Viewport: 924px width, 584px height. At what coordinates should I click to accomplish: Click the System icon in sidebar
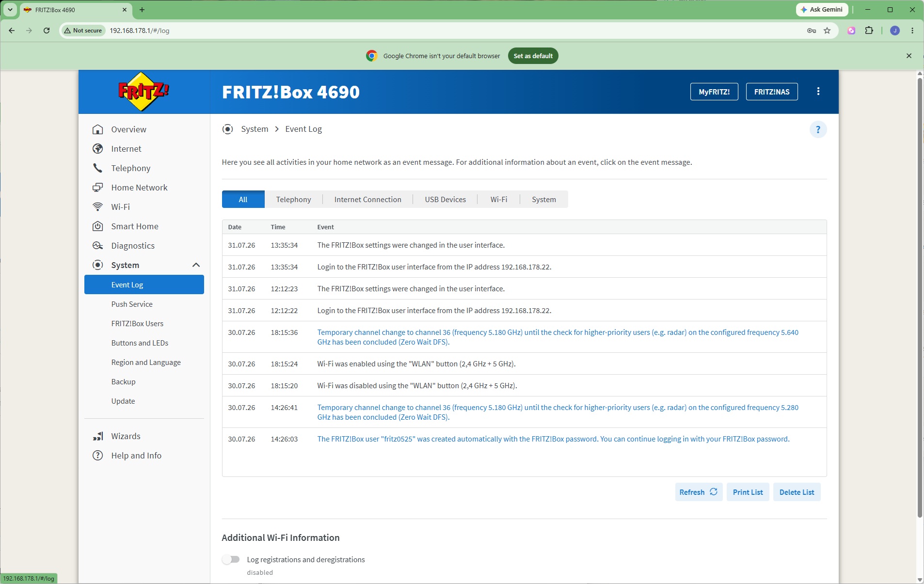[x=98, y=265]
